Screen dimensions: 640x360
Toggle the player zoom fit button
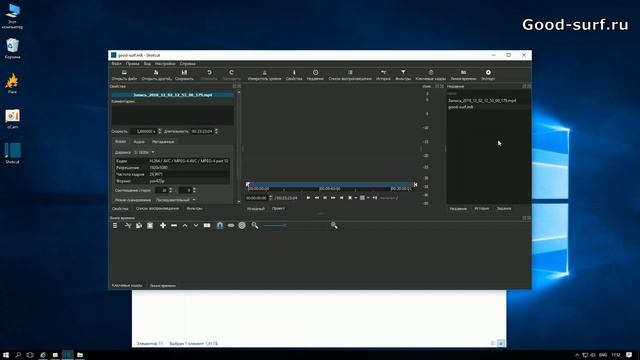(x=350, y=198)
